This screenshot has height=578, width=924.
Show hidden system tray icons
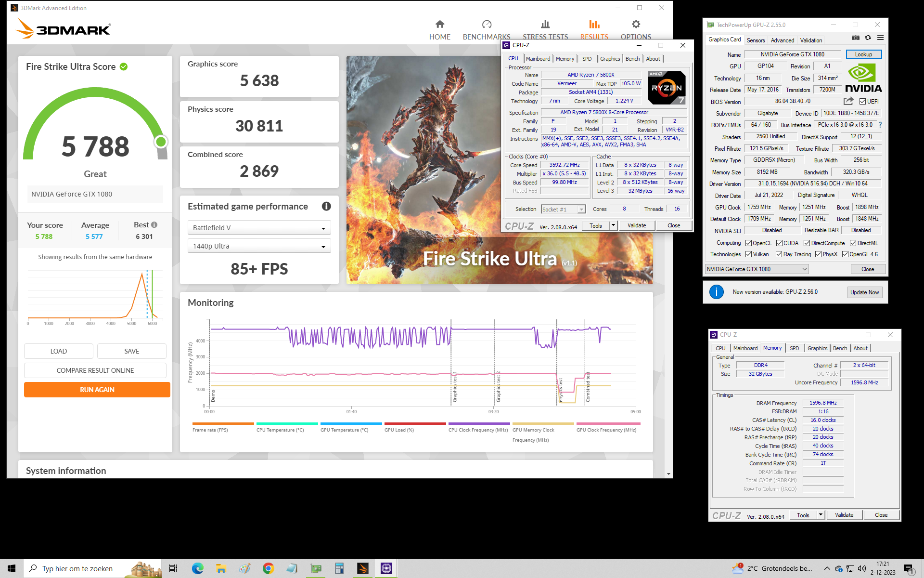point(827,568)
